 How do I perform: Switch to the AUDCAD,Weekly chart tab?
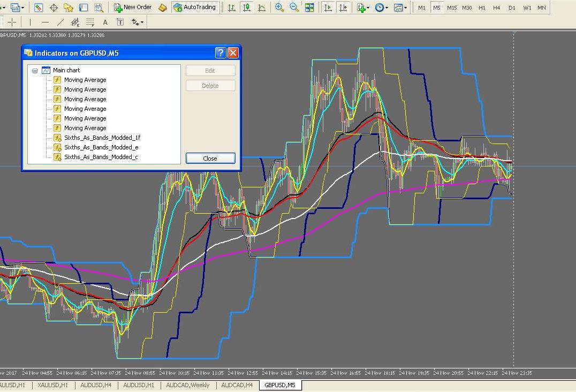click(187, 385)
